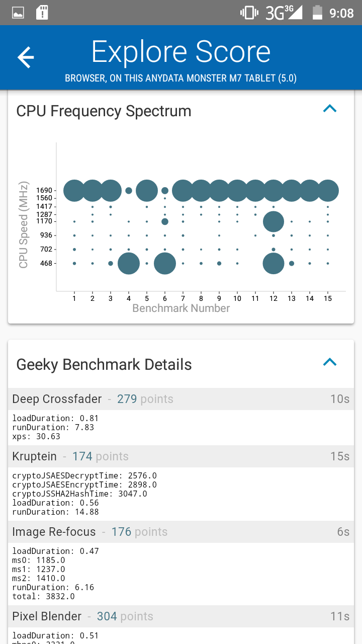Tap the SD card warning icon

[42, 13]
